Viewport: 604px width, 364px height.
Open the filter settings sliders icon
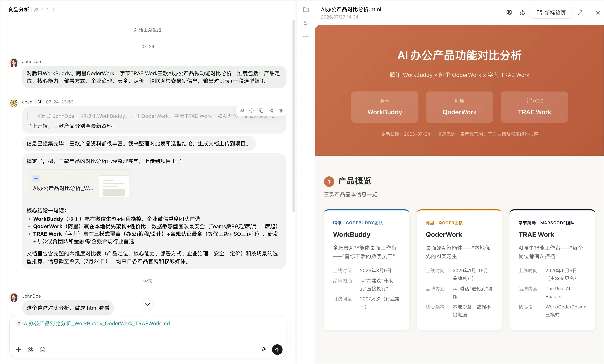pos(306,23)
